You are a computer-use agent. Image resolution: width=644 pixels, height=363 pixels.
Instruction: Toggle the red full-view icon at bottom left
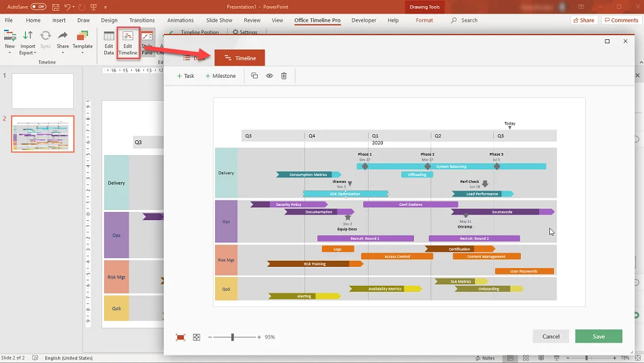tap(181, 337)
